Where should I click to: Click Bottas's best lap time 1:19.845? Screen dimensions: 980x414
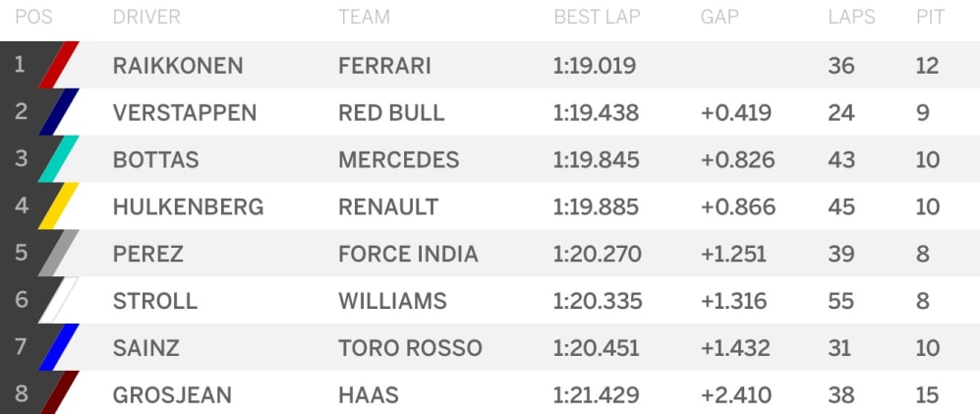click(596, 160)
